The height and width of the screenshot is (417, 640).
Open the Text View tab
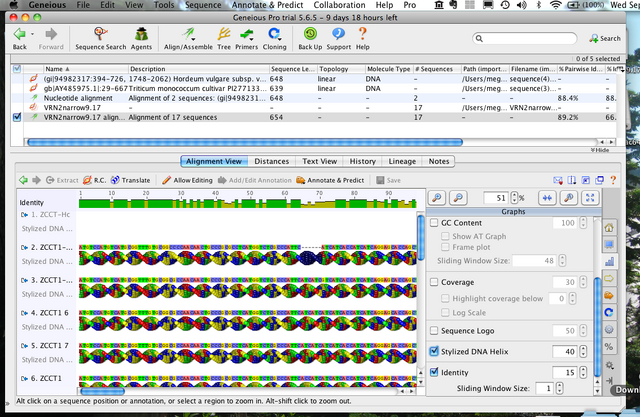(x=319, y=161)
